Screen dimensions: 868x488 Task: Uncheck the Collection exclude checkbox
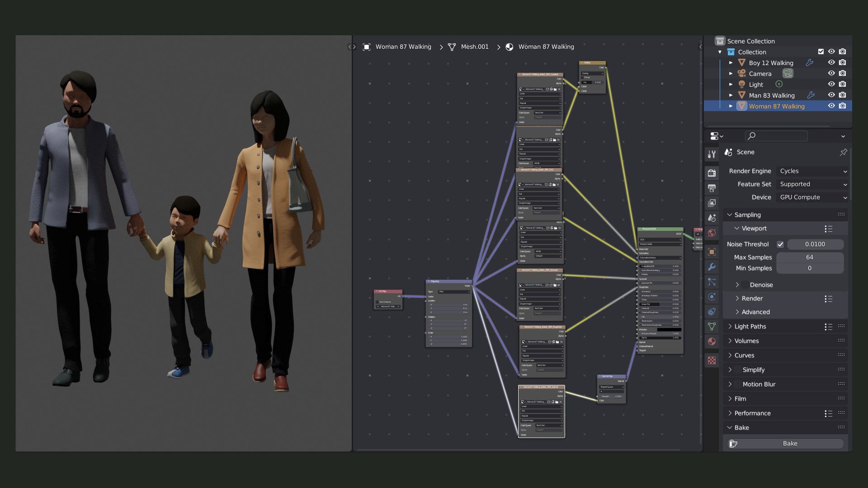pos(821,52)
